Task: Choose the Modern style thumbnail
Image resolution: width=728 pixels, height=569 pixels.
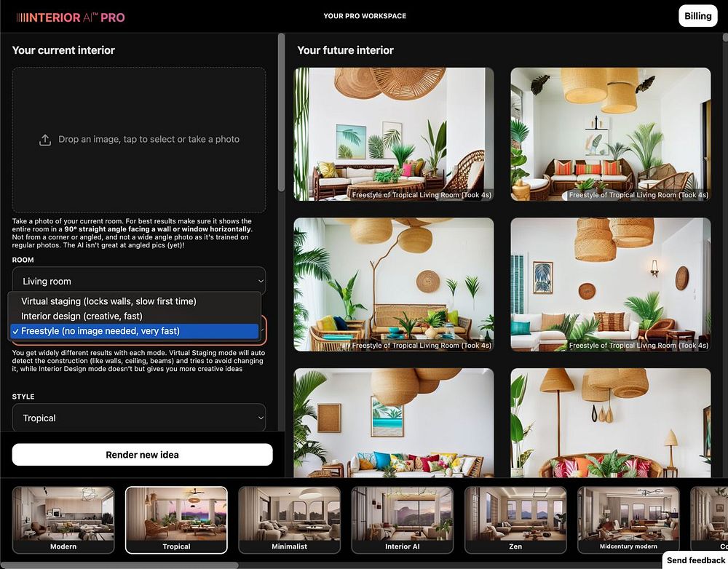Action: (x=63, y=520)
